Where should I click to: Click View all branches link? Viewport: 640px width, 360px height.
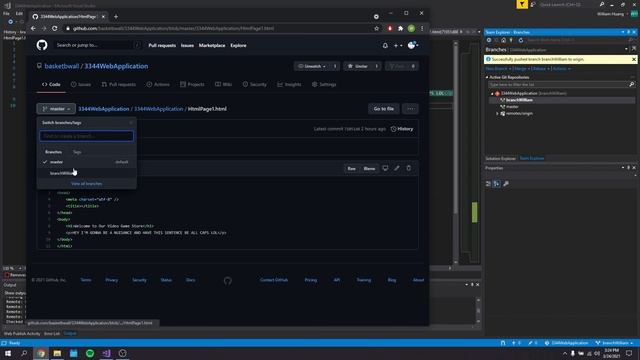pos(87,184)
